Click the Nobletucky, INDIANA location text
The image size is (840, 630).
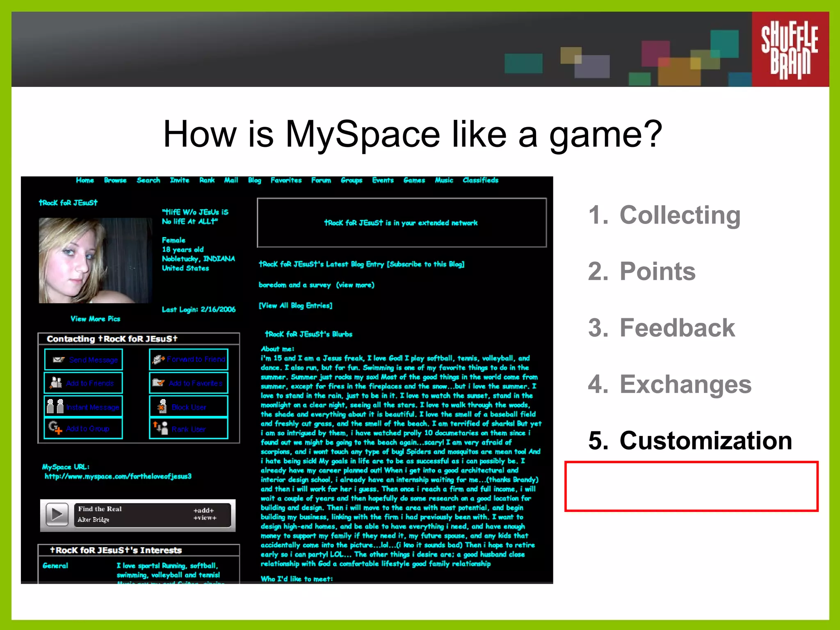tap(199, 259)
